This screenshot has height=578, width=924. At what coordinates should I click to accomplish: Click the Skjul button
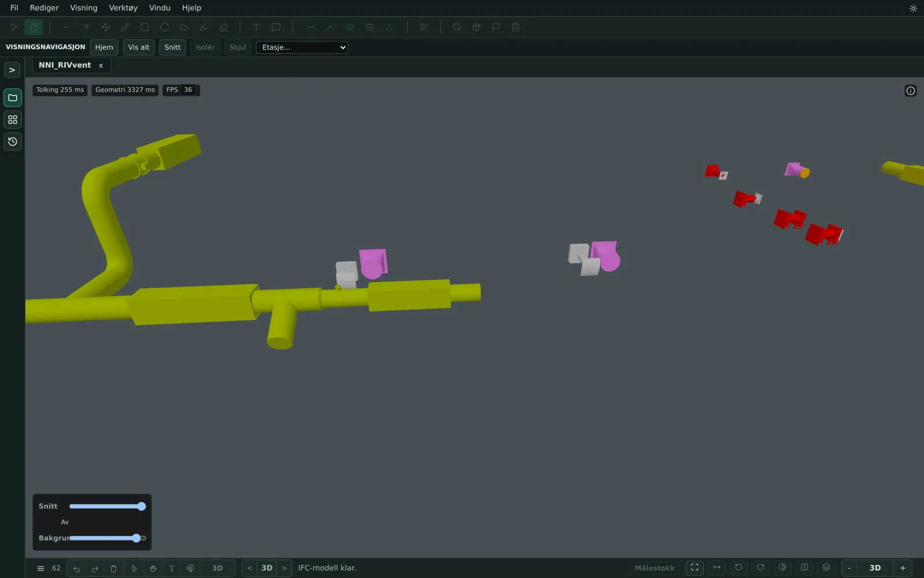pyautogui.click(x=238, y=47)
